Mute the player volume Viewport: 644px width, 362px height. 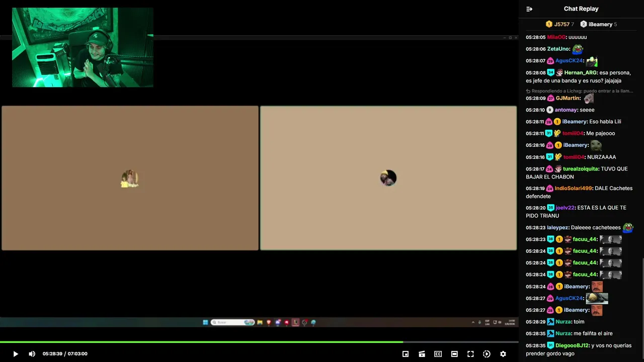[x=32, y=354]
